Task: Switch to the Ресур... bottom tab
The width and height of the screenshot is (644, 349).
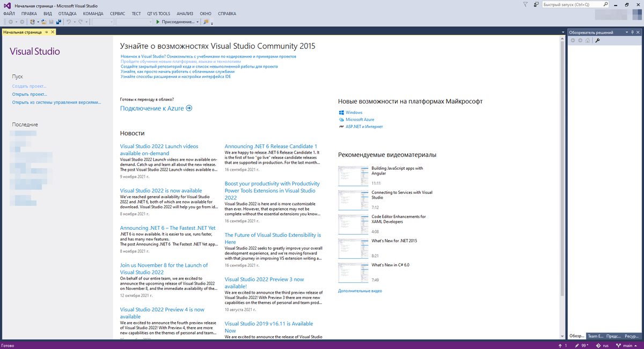Action: coord(632,336)
